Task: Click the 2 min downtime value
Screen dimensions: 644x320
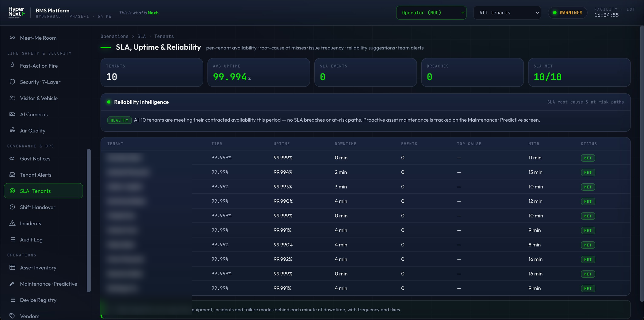Action: 341,172
